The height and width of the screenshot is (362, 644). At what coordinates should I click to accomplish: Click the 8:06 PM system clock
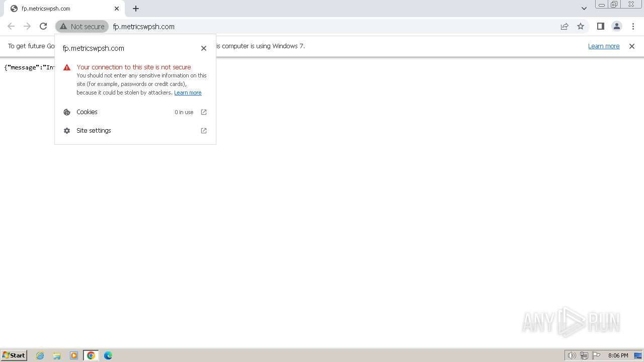pos(618,355)
